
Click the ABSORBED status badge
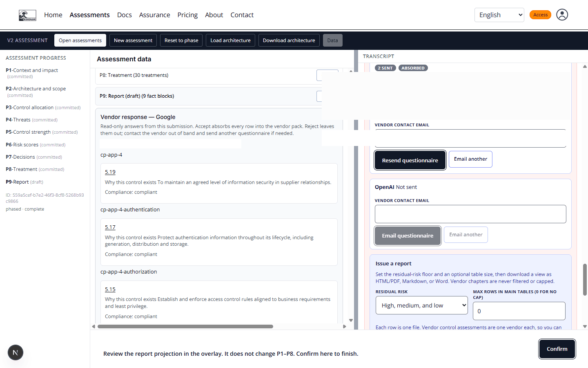413,68
